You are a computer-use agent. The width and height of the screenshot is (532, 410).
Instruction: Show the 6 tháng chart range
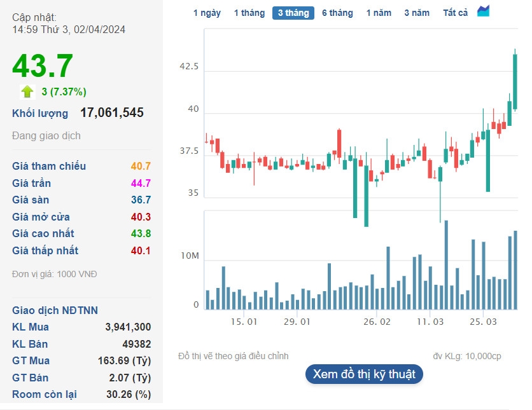pyautogui.click(x=337, y=13)
